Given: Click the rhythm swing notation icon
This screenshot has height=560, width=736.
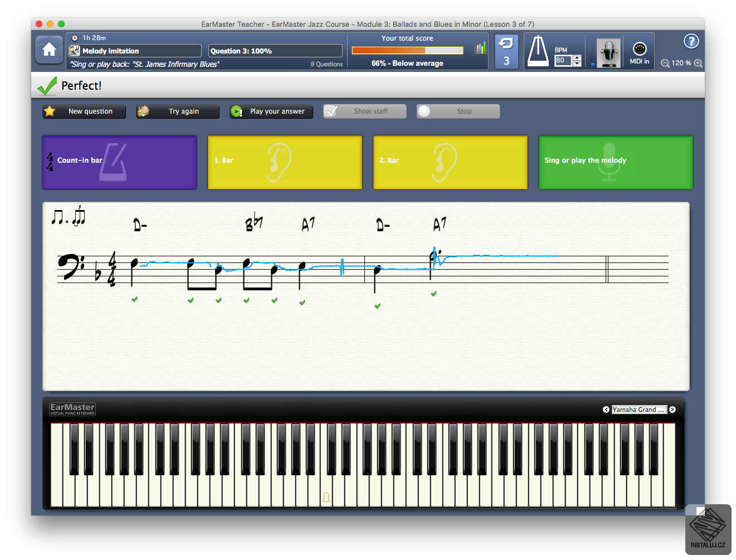Looking at the screenshot, I should (69, 216).
